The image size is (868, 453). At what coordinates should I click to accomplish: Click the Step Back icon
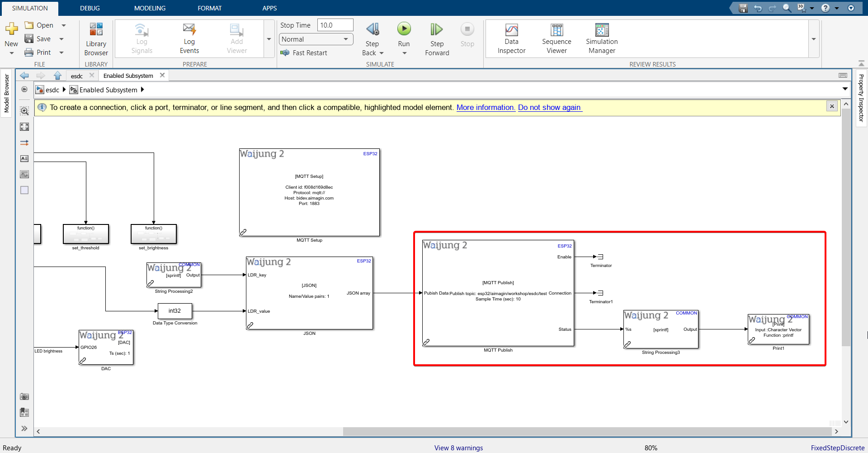coord(373,29)
